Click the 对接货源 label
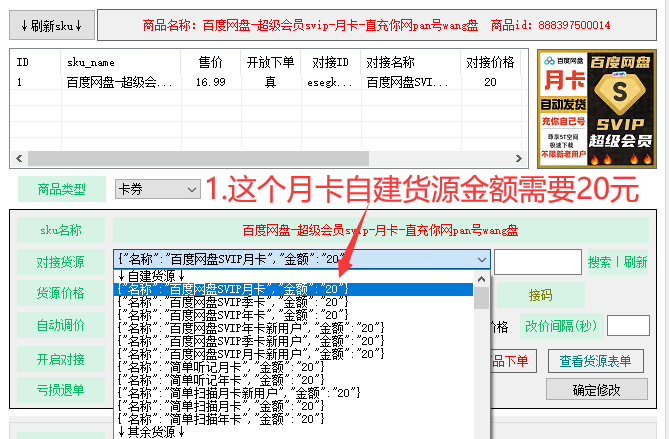The image size is (669, 439). tap(61, 262)
